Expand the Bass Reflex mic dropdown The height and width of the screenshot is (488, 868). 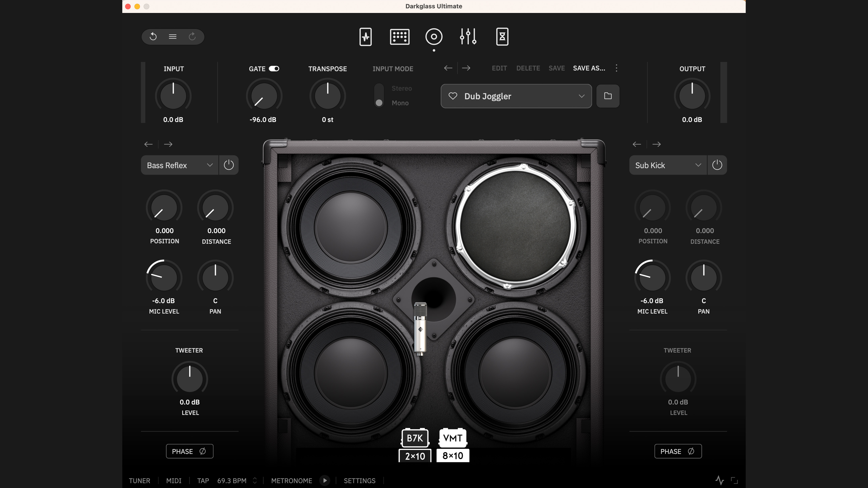pyautogui.click(x=180, y=165)
